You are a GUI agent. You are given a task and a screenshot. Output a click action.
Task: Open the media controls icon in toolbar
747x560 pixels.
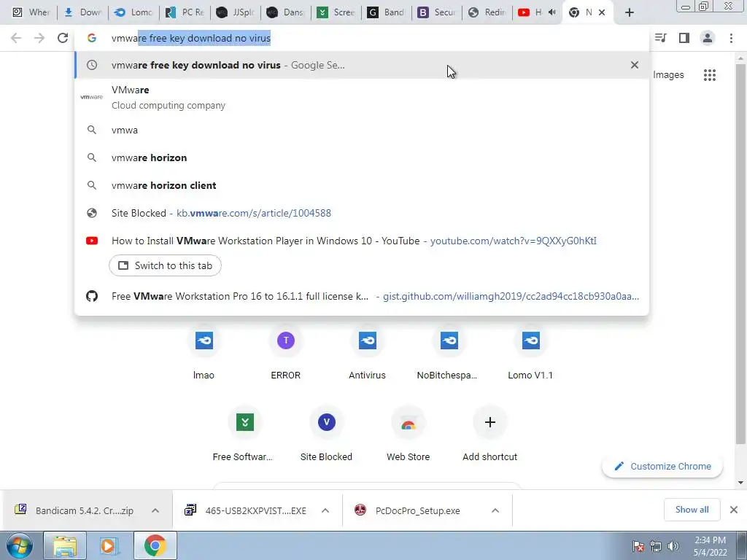tap(661, 38)
